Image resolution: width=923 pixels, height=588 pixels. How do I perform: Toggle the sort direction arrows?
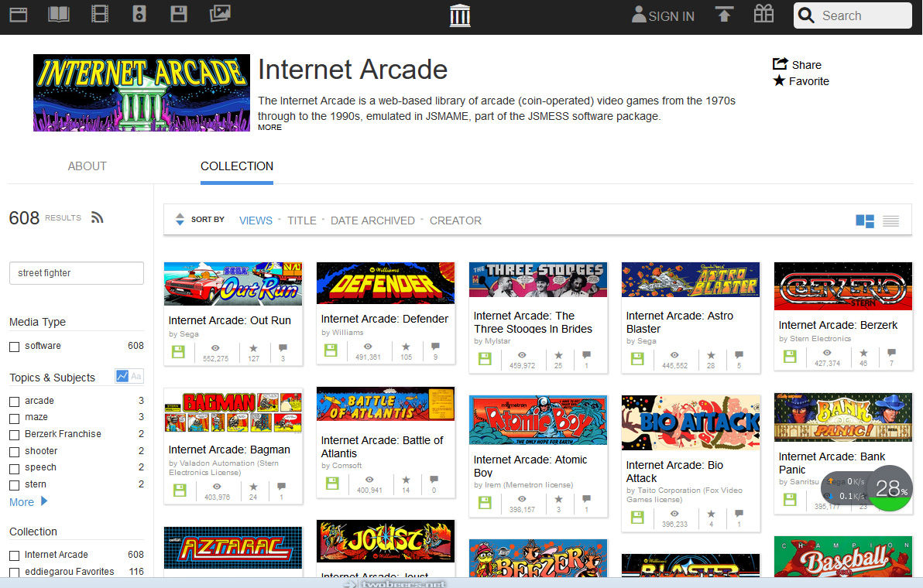tap(180, 219)
